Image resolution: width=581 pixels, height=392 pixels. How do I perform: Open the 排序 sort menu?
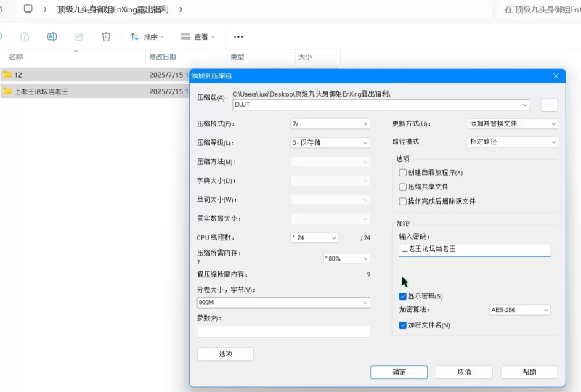(147, 37)
